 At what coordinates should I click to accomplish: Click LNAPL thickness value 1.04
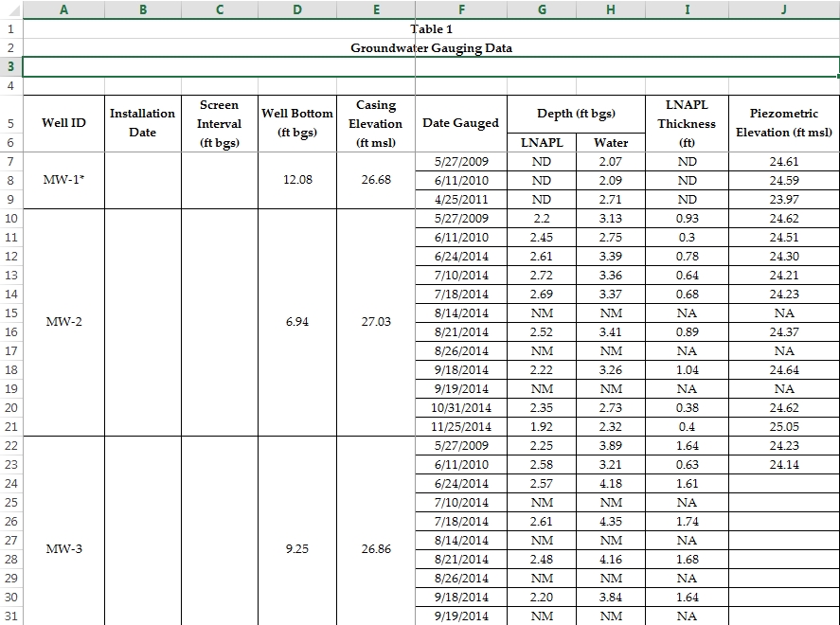(687, 370)
